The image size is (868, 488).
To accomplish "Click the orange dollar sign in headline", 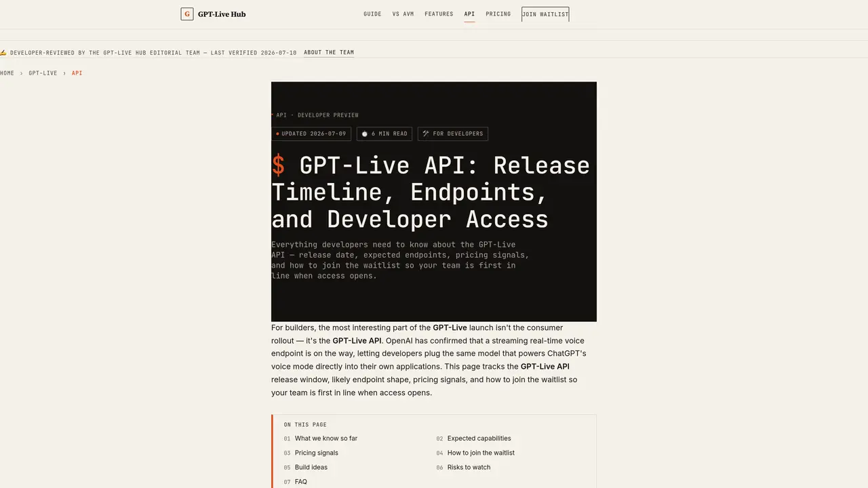I will (278, 165).
